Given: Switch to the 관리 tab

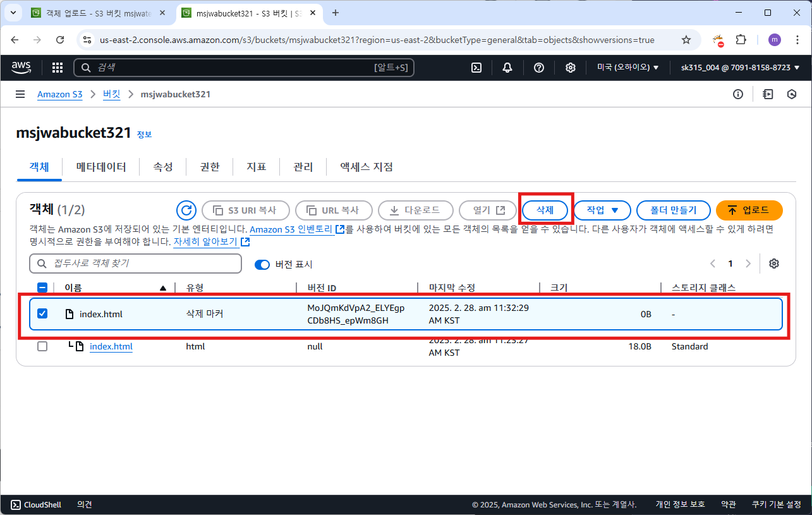Looking at the screenshot, I should [x=303, y=167].
